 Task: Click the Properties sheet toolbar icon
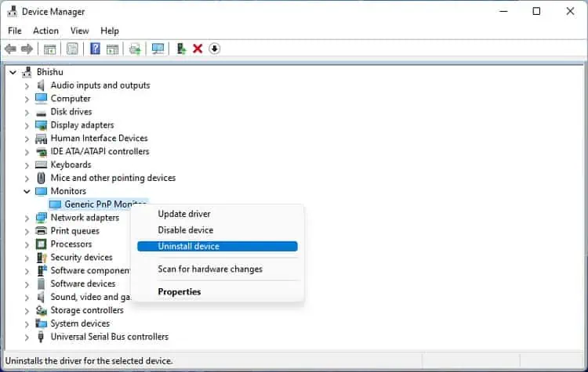[x=72, y=49]
